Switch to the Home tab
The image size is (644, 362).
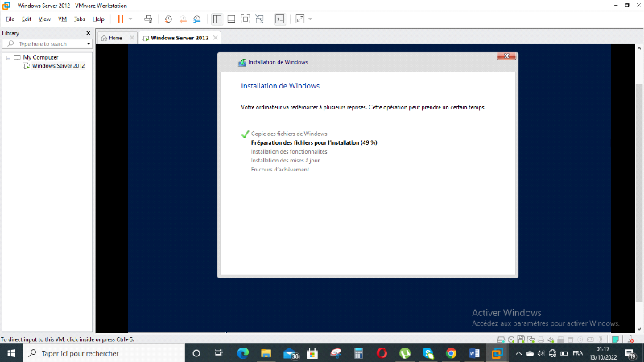(x=111, y=38)
